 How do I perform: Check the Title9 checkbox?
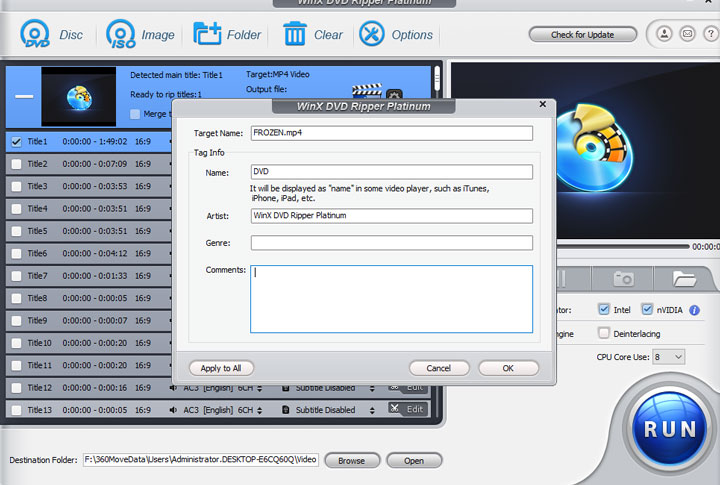coord(16,321)
